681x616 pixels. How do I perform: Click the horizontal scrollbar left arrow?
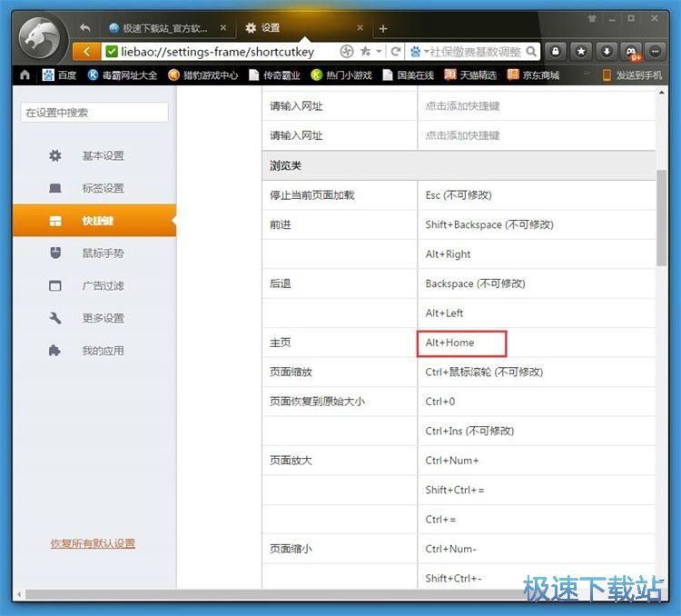(19, 594)
